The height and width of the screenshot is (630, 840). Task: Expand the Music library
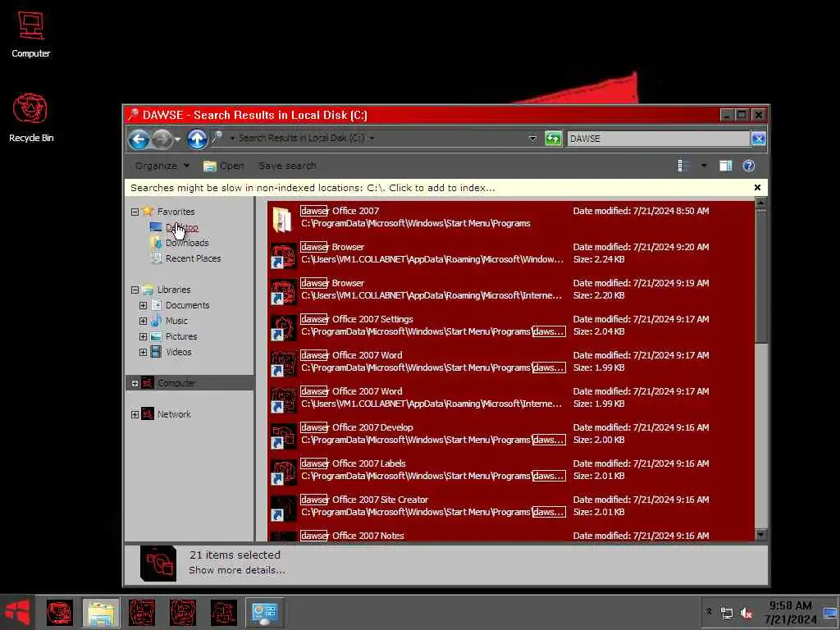coord(143,321)
